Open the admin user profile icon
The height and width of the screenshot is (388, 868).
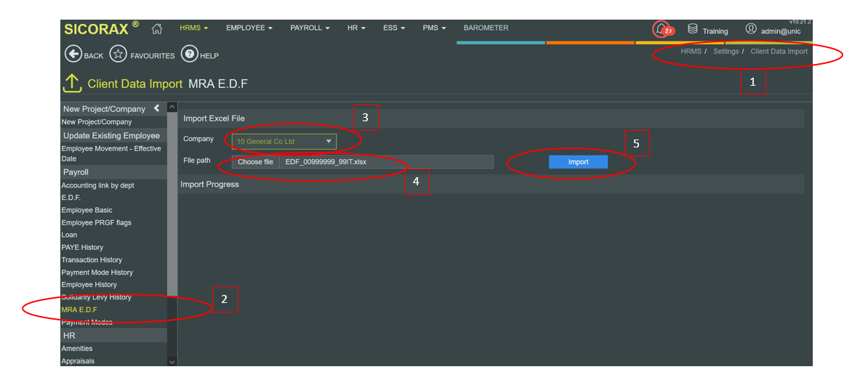751,29
